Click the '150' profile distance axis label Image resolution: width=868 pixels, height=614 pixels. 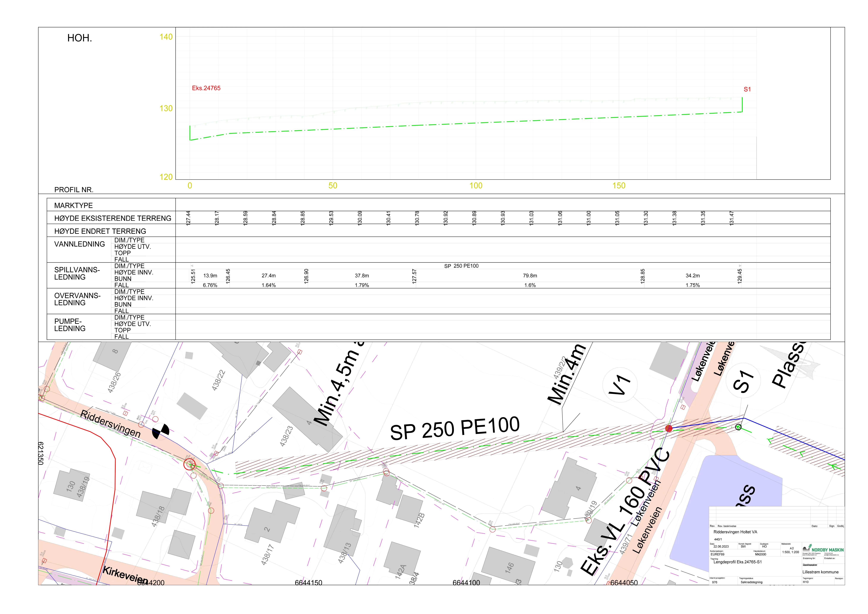619,186
